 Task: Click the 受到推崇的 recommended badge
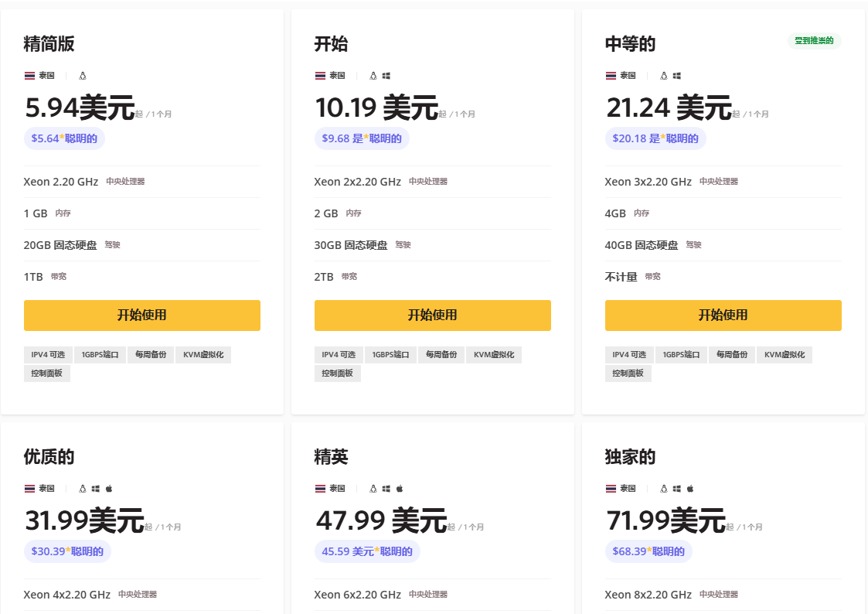point(814,41)
